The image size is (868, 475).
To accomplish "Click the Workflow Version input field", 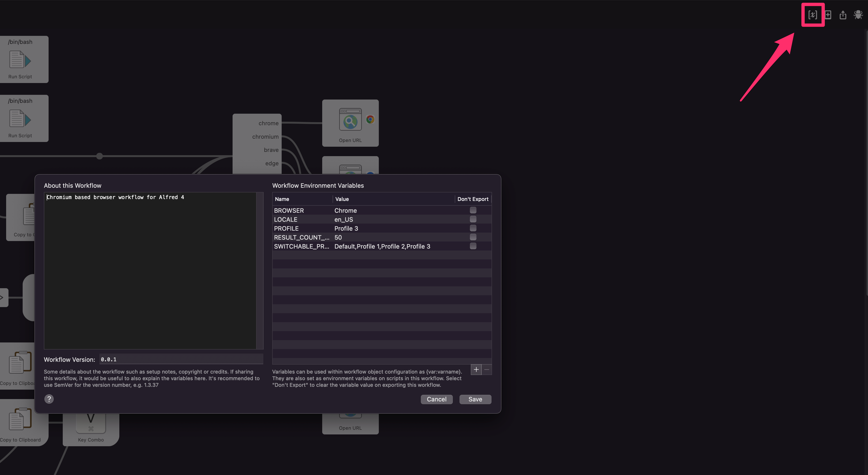I will click(181, 359).
